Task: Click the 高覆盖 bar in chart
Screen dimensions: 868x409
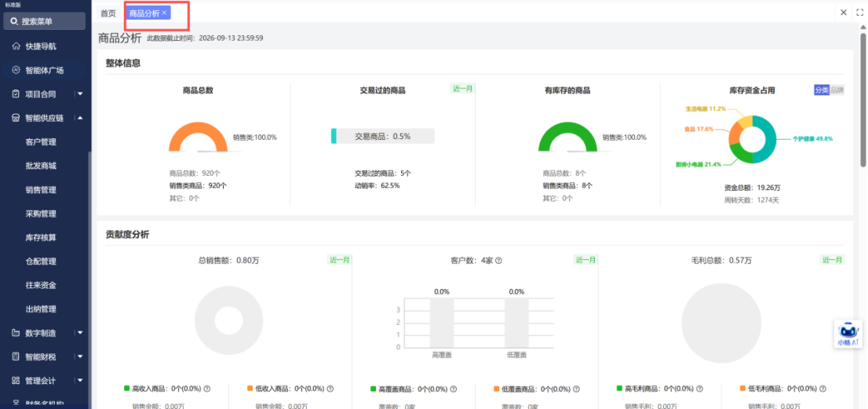Action: click(x=442, y=323)
